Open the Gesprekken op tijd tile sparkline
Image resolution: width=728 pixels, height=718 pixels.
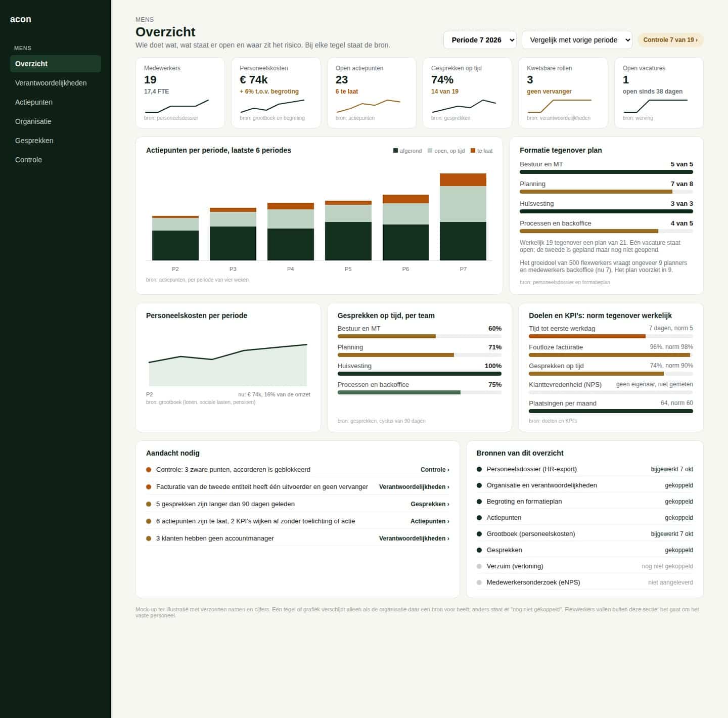click(x=464, y=106)
